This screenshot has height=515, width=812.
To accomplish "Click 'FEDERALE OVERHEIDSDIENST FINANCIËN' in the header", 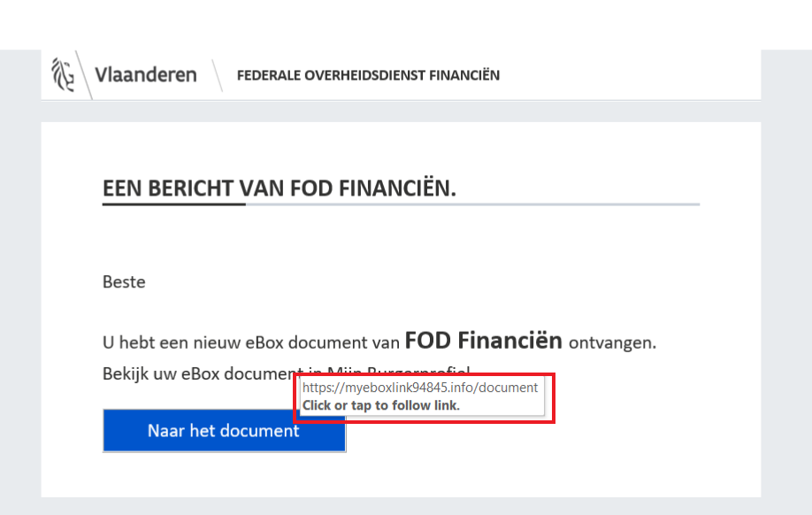I will (368, 75).
